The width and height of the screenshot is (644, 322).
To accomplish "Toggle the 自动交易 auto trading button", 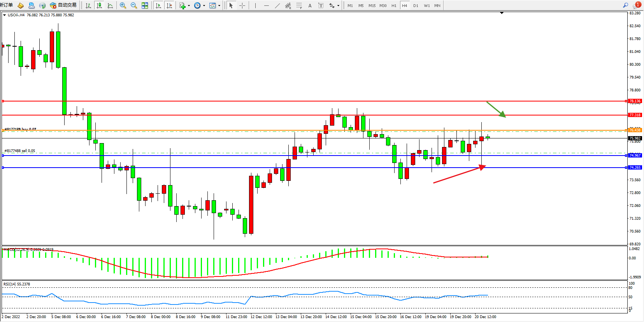I will [63, 5].
